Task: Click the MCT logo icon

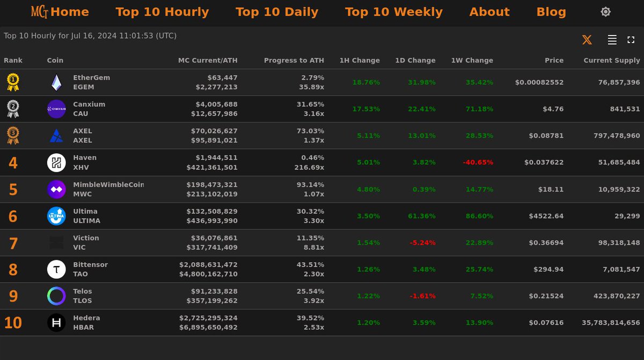Action: tap(40, 11)
